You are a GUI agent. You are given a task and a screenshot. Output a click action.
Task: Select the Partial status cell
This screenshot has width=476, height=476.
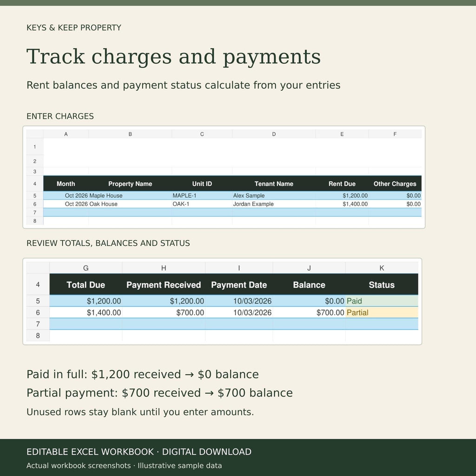coord(382,312)
